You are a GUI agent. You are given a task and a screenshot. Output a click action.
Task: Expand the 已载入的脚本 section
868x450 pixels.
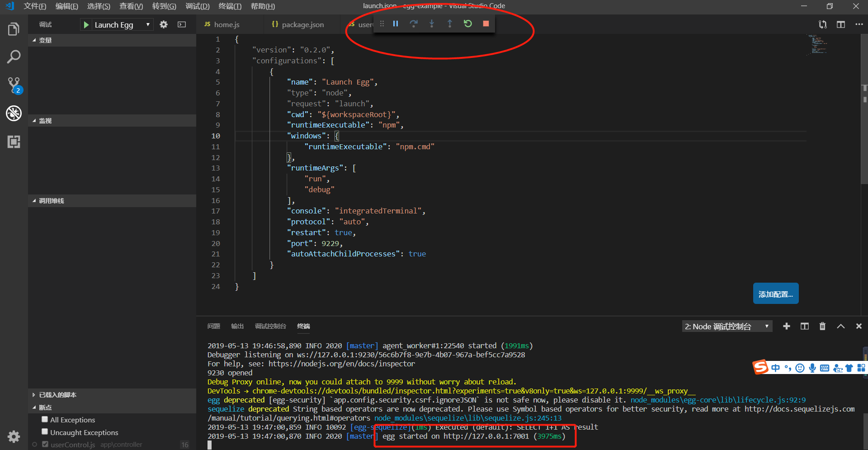tap(57, 395)
